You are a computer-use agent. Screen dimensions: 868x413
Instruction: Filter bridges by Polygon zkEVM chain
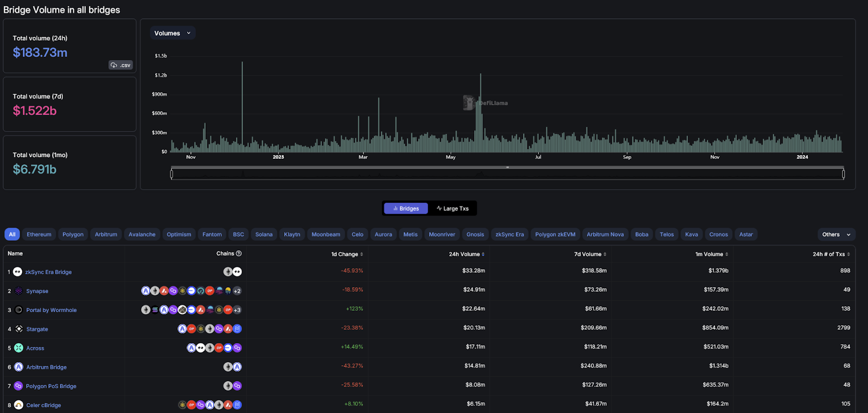555,235
